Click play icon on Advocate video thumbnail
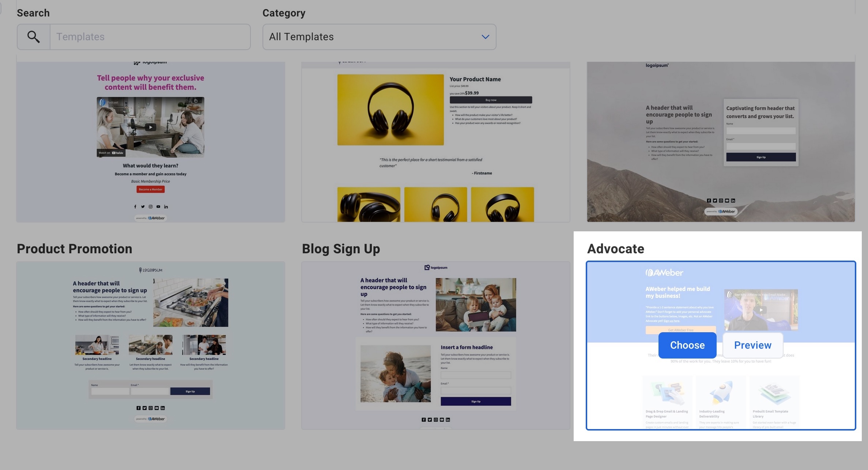This screenshot has width=868, height=470. click(x=761, y=310)
